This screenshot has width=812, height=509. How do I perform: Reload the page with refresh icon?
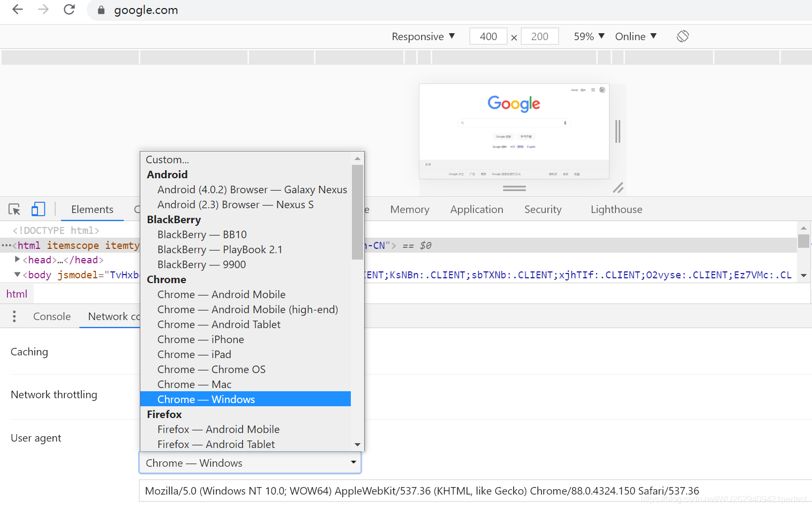[x=69, y=10]
